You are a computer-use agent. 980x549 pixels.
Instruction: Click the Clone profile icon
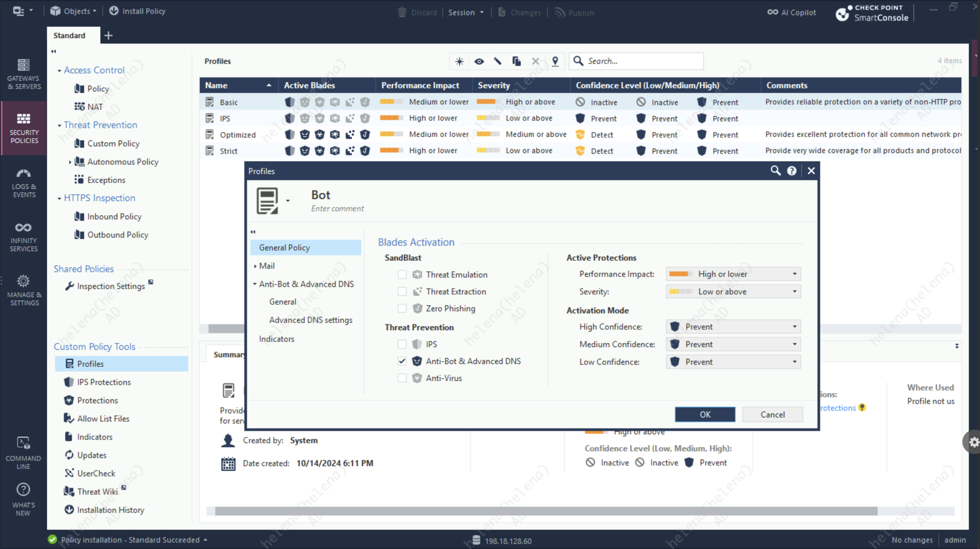click(x=516, y=61)
